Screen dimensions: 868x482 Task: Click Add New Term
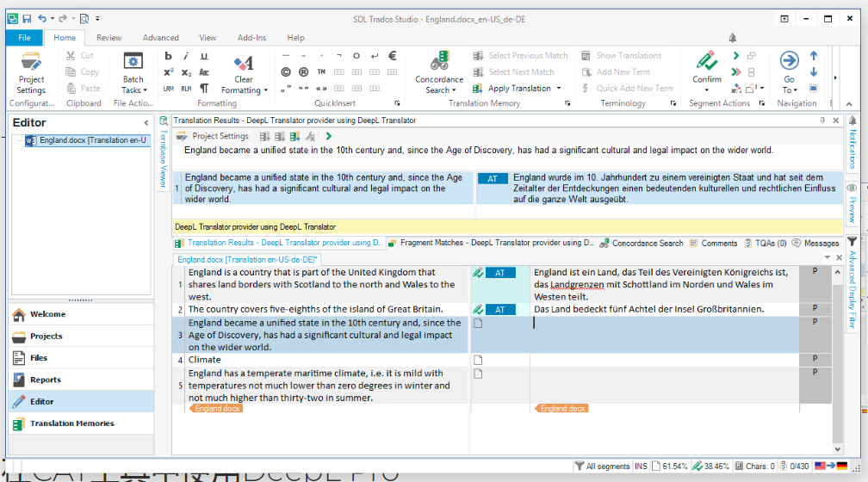click(x=616, y=72)
